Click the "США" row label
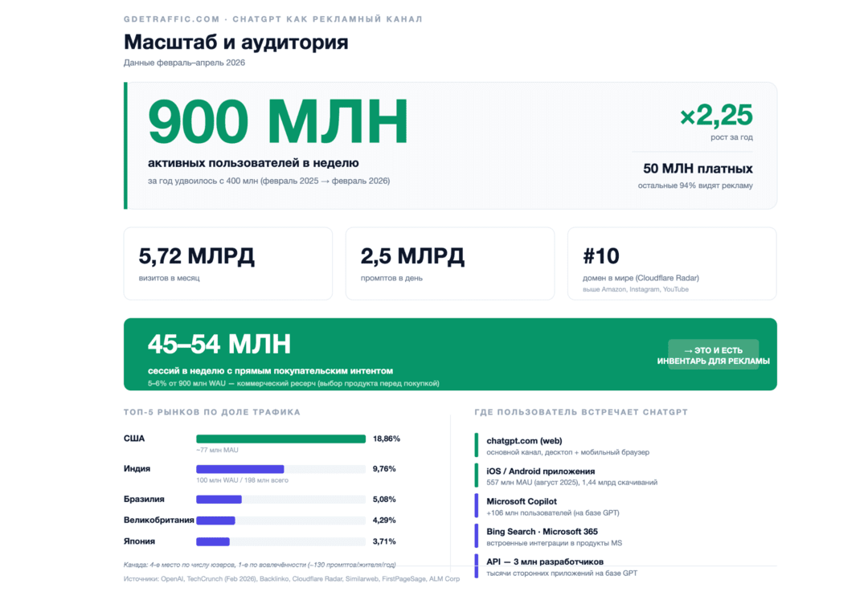Screen dimensions: 868x596 (x=134, y=439)
